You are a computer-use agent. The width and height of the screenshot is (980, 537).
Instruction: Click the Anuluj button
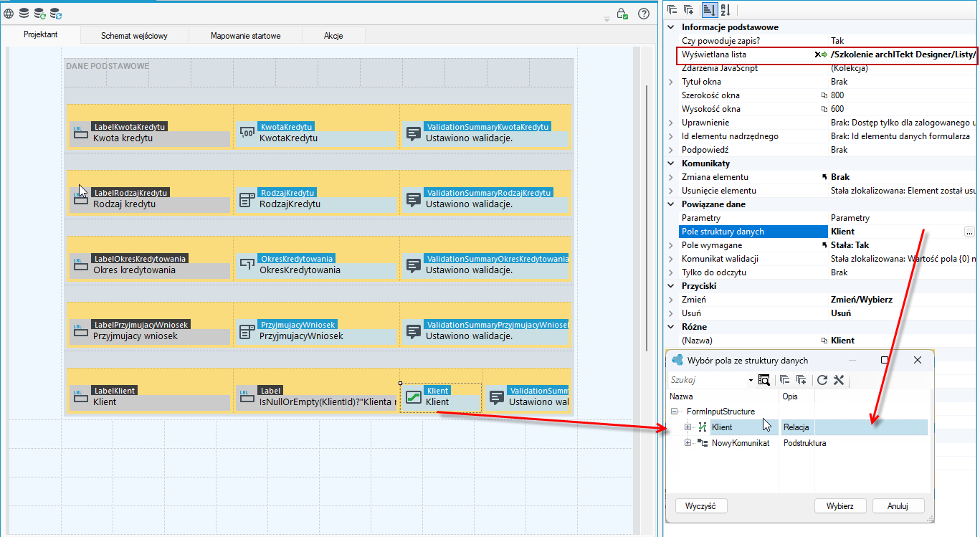pos(898,505)
